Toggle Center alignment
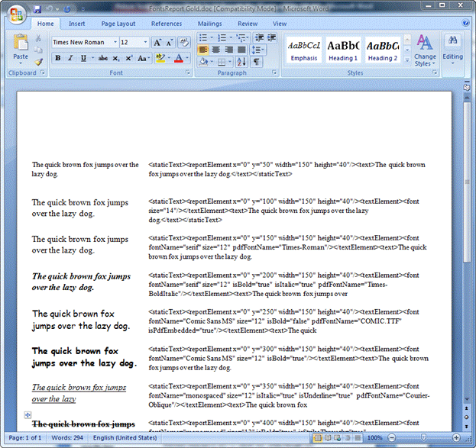The height and width of the screenshot is (448, 476). pyautogui.click(x=215, y=50)
